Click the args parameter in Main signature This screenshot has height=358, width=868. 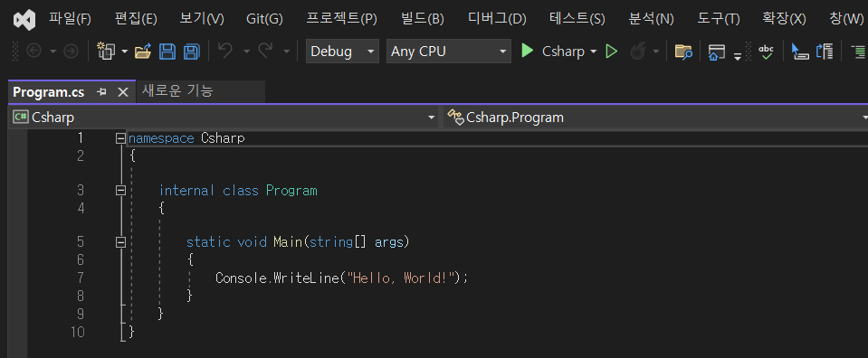click(389, 241)
